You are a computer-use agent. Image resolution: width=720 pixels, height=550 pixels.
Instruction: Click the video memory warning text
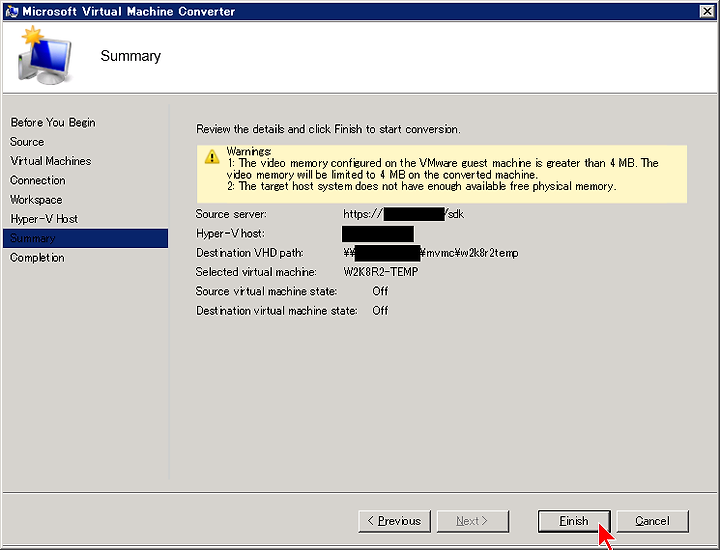point(443,169)
